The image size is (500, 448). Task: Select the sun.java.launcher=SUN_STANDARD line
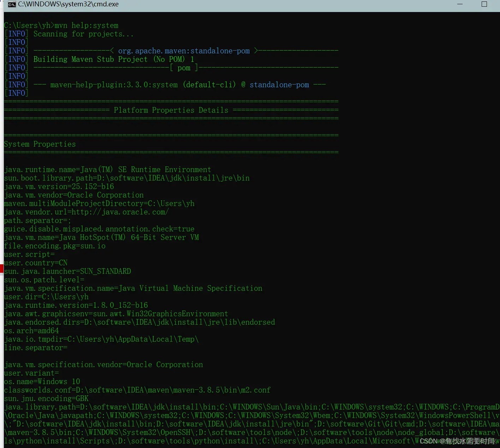[x=67, y=271]
